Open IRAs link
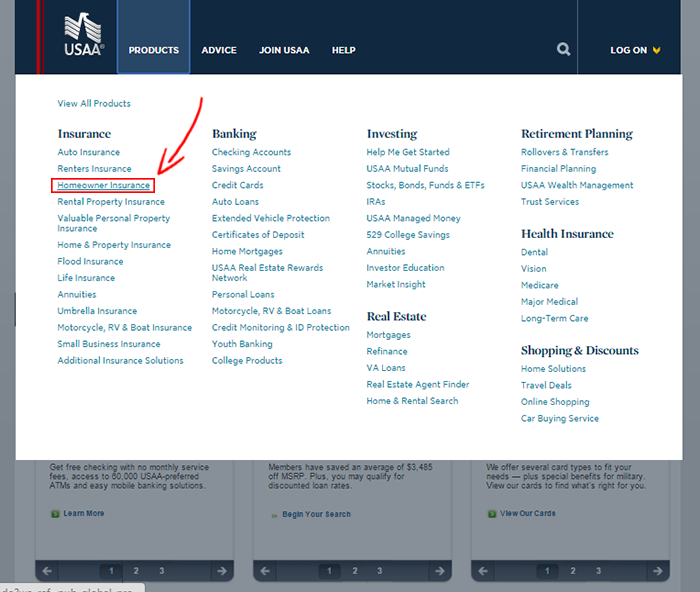700x592 pixels. (x=375, y=202)
